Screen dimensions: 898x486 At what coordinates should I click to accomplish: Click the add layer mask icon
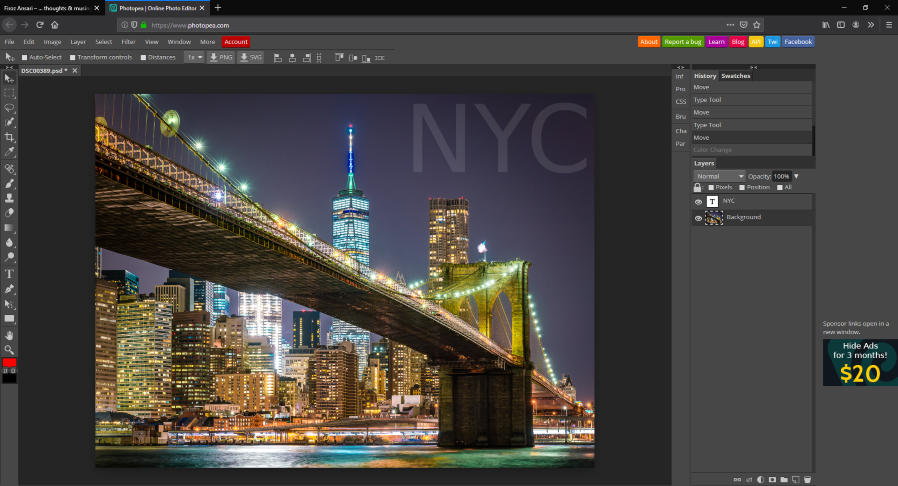(772, 480)
